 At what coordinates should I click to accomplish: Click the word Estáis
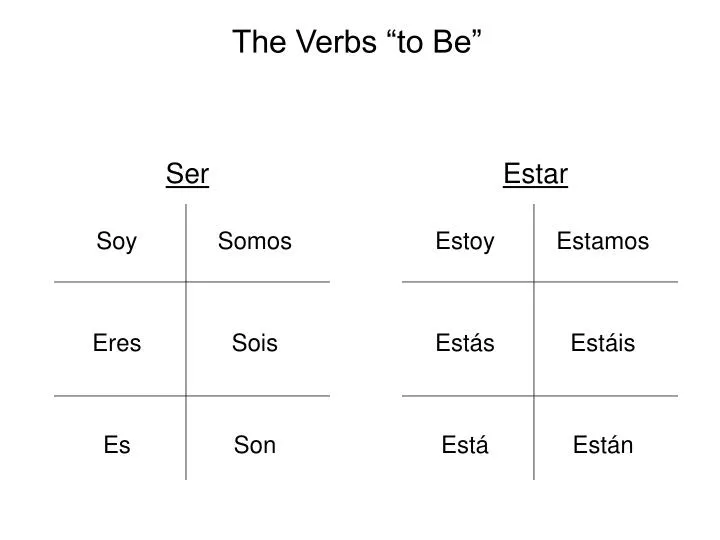tap(603, 343)
